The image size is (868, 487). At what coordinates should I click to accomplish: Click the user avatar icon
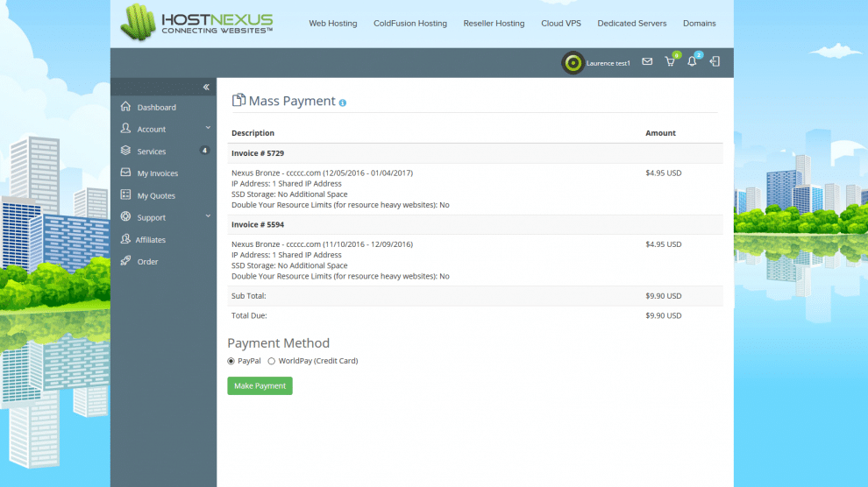(x=573, y=63)
